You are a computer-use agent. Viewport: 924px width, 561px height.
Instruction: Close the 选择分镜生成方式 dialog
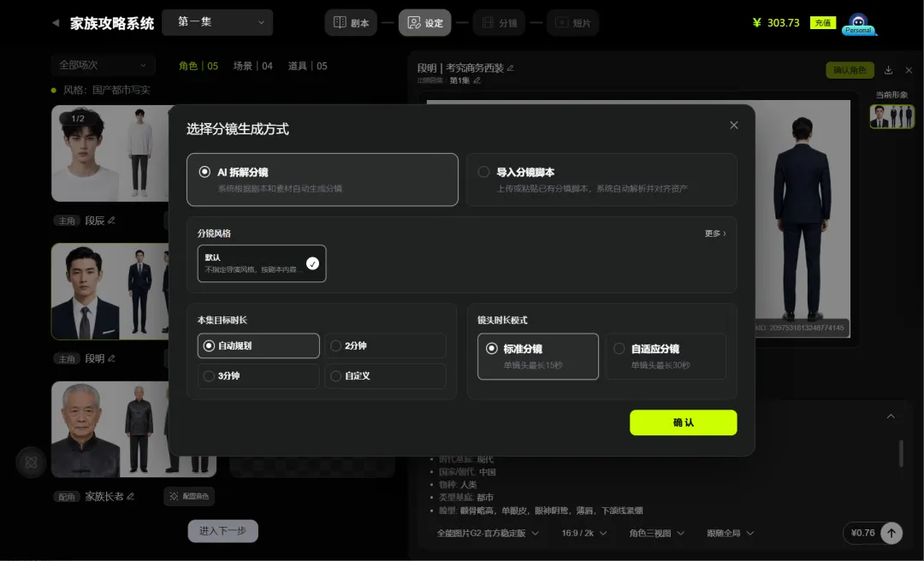734,125
